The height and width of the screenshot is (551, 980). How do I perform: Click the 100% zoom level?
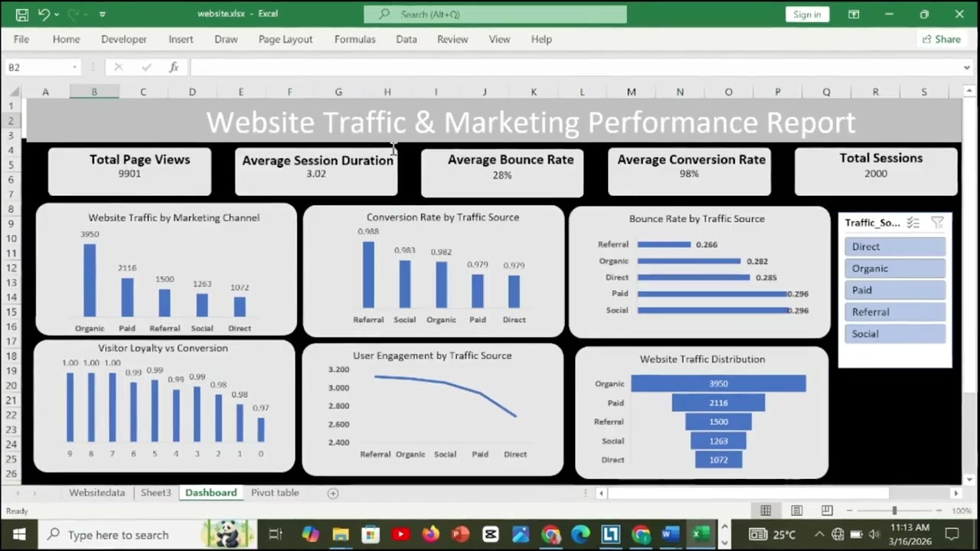961,510
